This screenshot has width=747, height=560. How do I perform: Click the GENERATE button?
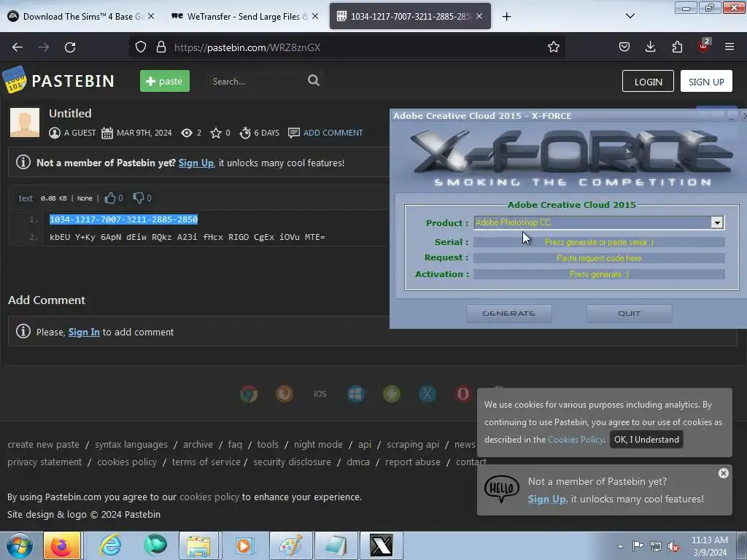pos(508,314)
